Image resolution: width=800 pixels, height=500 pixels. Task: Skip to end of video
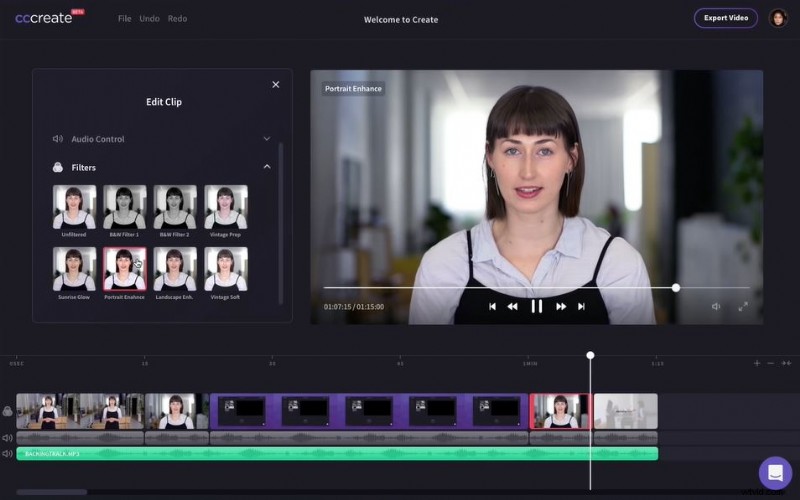[581, 307]
